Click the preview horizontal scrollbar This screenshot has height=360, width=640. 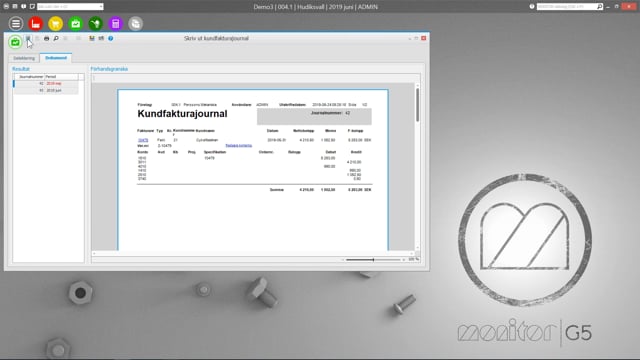click(x=253, y=253)
